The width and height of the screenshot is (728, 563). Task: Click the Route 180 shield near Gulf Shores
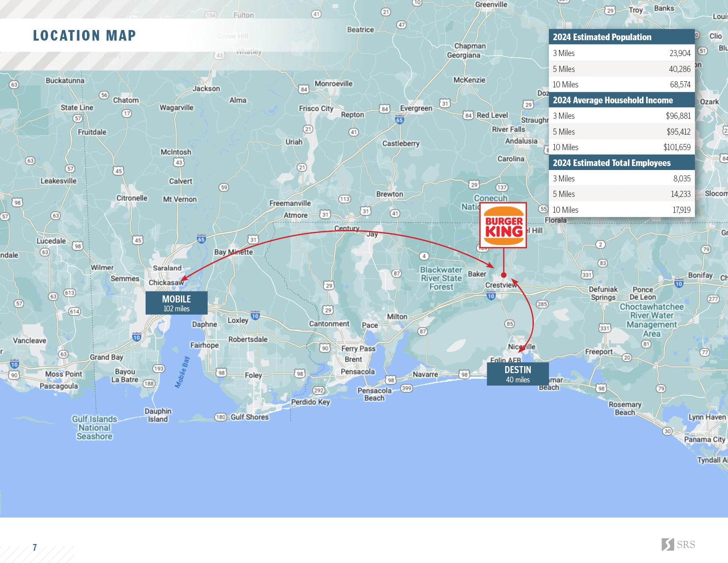click(221, 417)
